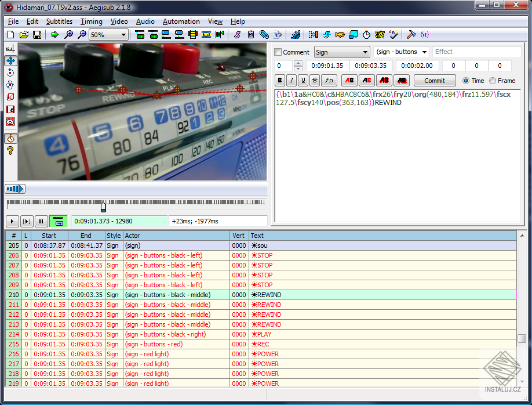Enable the Comment checkbox
Image resolution: width=532 pixels, height=405 pixels.
(278, 52)
